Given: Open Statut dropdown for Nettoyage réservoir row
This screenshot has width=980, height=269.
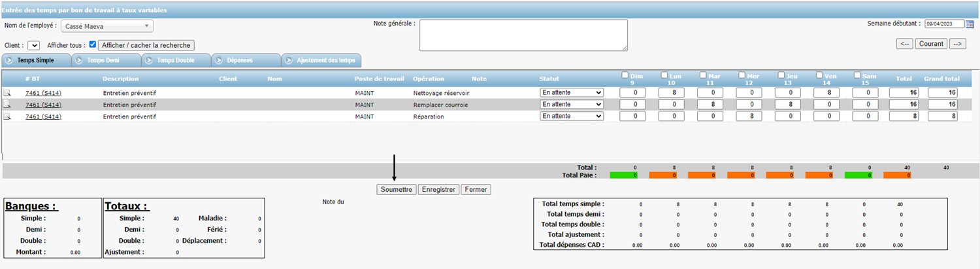Looking at the screenshot, I should coord(572,93).
